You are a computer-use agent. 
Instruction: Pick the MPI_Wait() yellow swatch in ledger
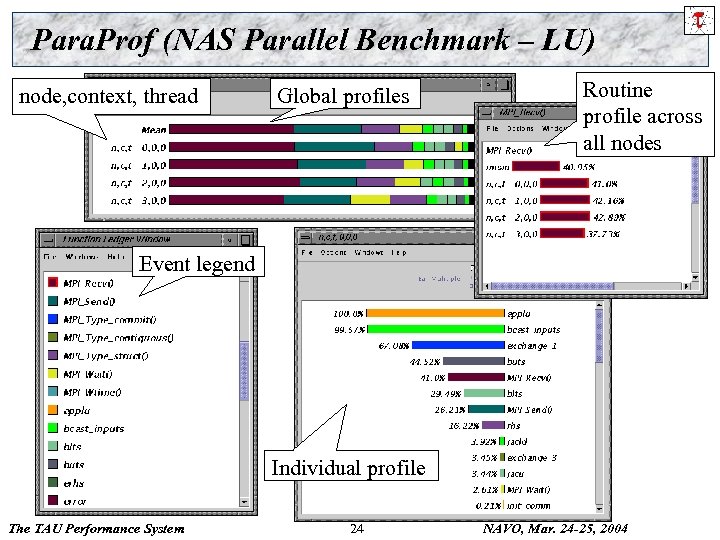coord(53,373)
